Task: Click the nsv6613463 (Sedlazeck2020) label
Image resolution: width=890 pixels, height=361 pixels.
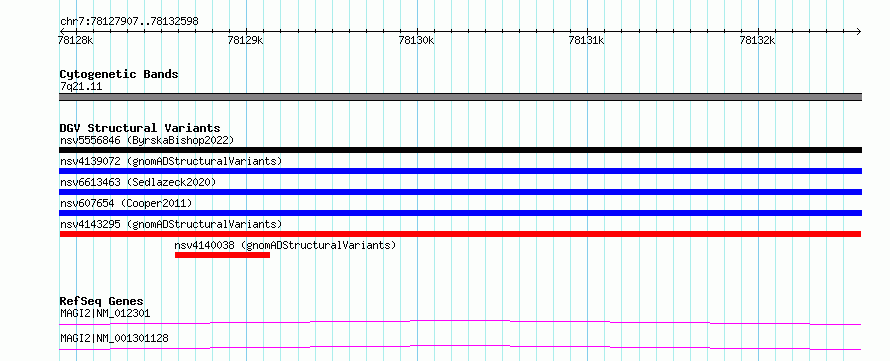Action: pos(138,182)
